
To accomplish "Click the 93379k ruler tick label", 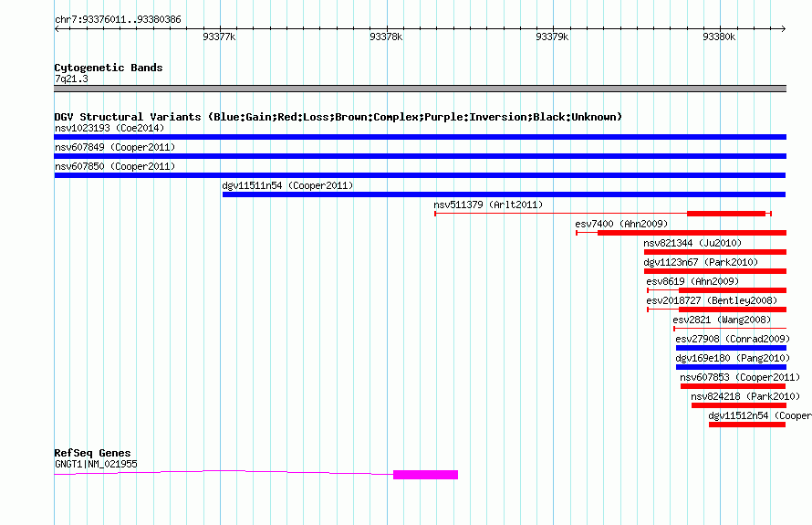I will point(552,37).
